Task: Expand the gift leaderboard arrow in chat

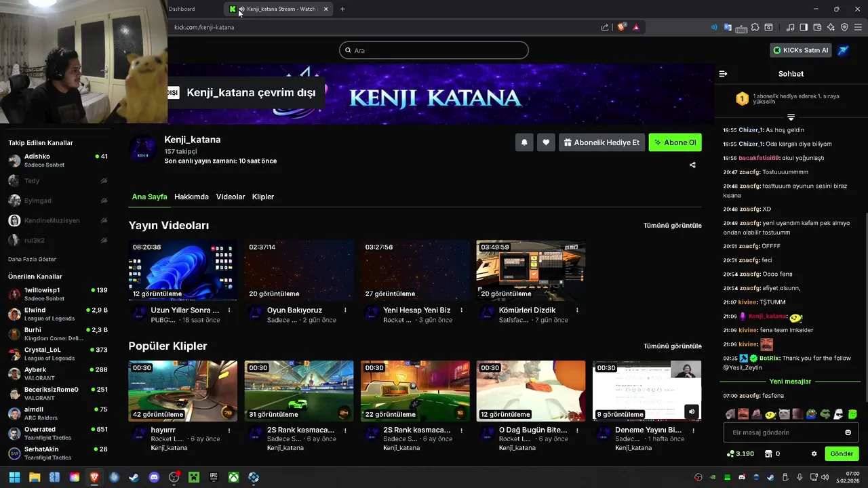Action: coord(791,117)
